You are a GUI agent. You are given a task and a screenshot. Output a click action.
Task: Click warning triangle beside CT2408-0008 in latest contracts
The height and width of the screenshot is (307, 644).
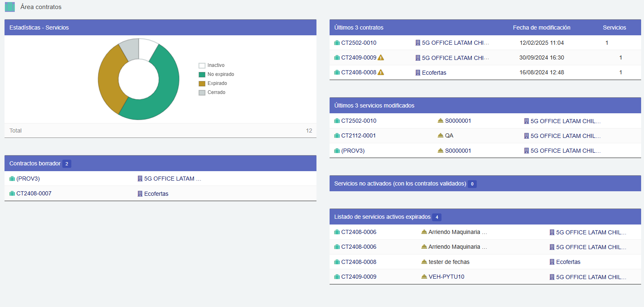point(381,73)
